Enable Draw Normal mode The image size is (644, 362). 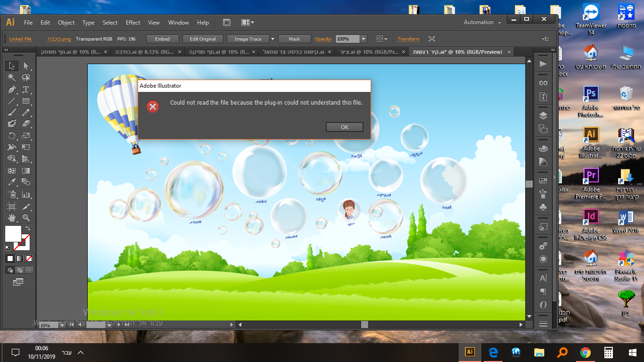click(x=10, y=270)
